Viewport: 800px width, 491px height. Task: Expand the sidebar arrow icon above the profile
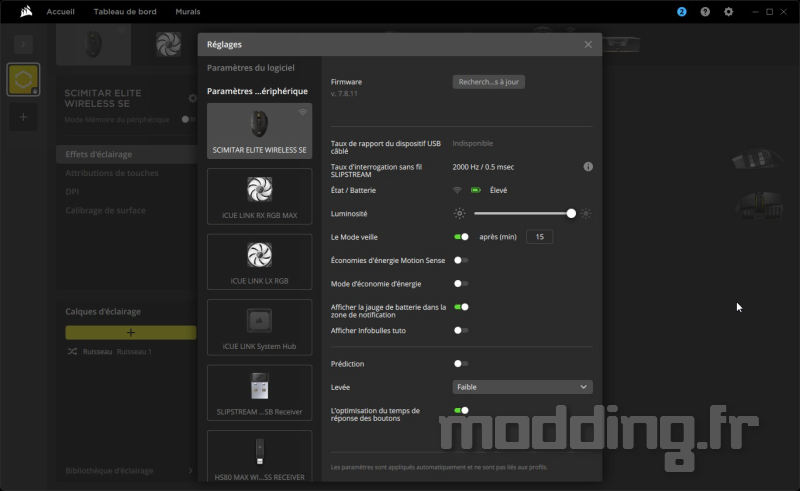point(23,44)
